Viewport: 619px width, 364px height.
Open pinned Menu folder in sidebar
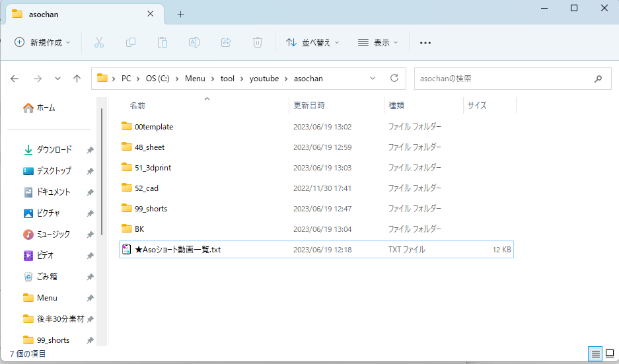(x=40, y=298)
